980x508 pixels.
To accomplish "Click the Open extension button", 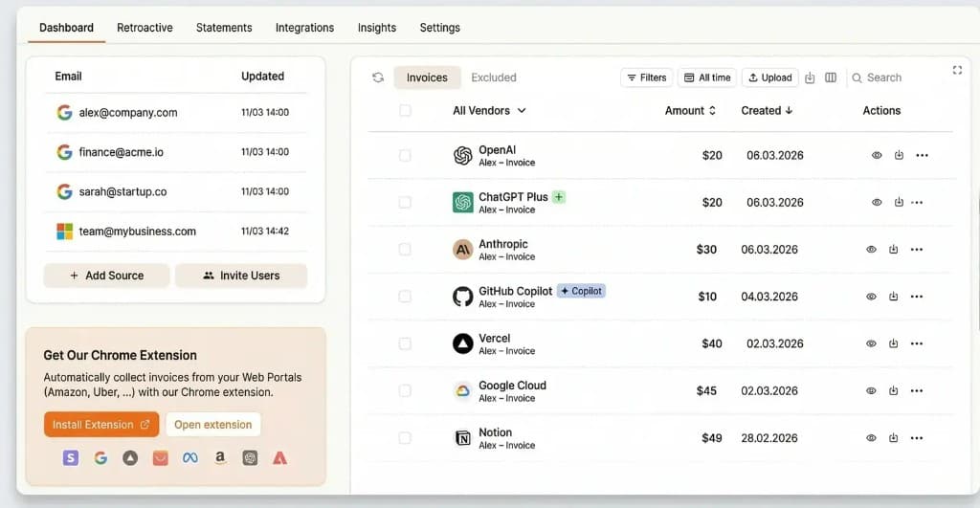I will [x=213, y=424].
